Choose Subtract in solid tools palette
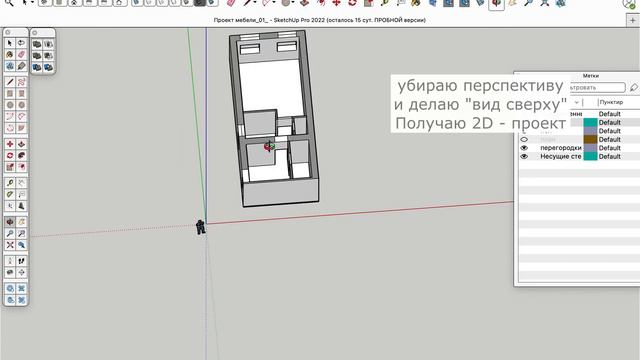This screenshot has height=360, width=640. click(x=48, y=55)
